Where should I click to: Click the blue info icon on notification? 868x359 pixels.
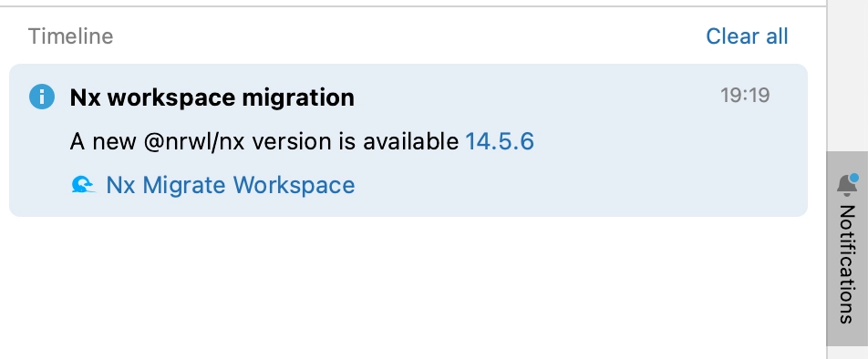42,97
